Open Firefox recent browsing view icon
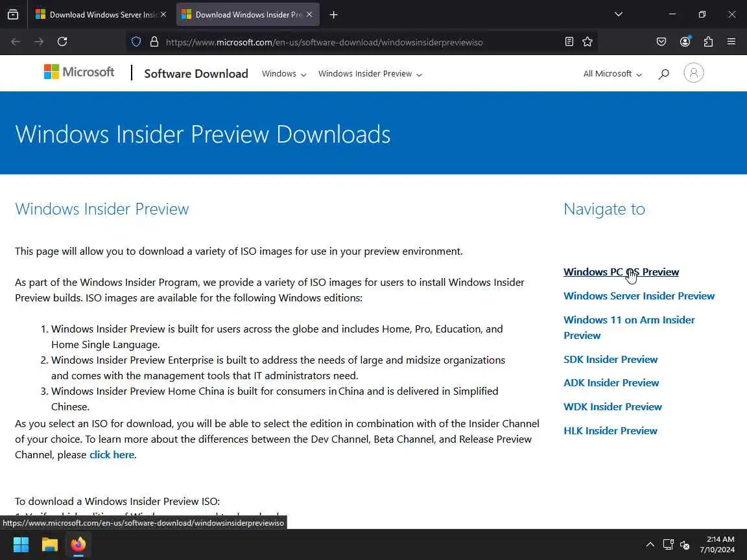Image resolution: width=747 pixels, height=560 pixels. (x=13, y=15)
